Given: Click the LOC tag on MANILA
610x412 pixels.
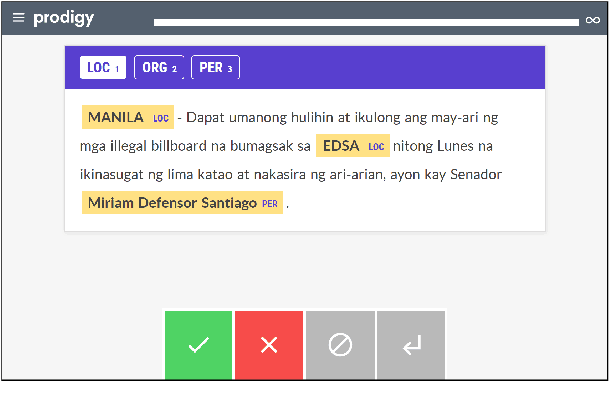Looking at the screenshot, I should (x=161, y=118).
